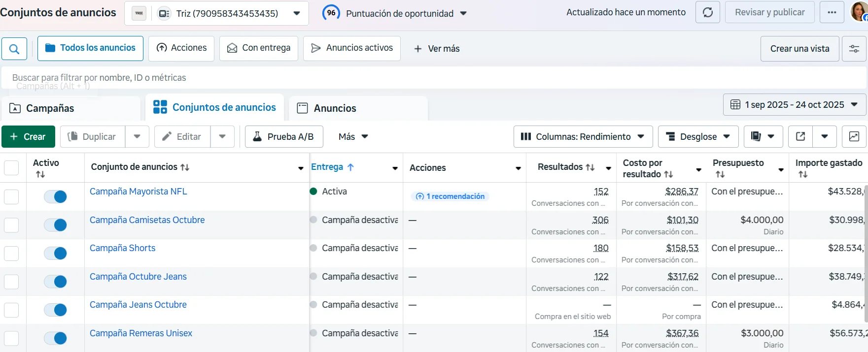Open the Desglose dropdown
868x352 pixels.
(x=698, y=136)
